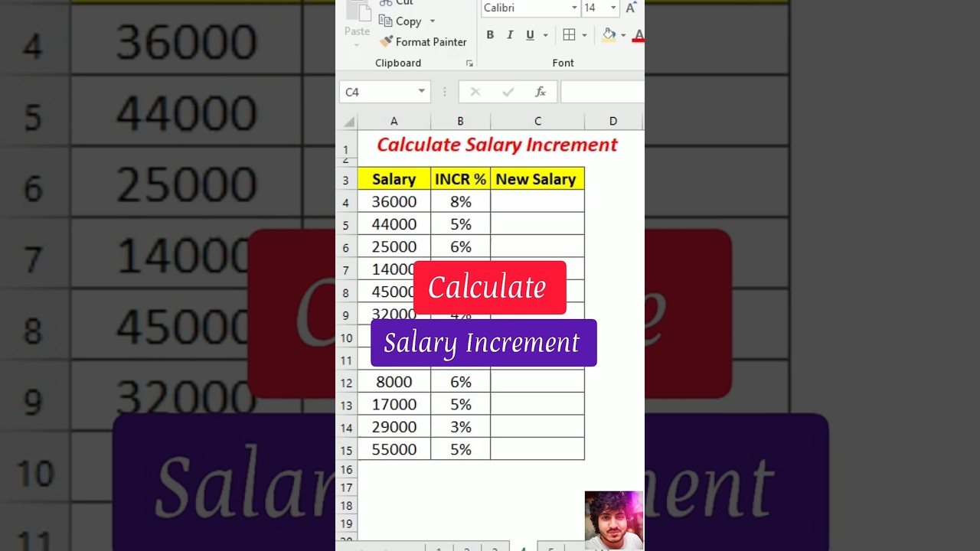Select the Font ribbon group label
The width and height of the screenshot is (980, 551).
click(563, 62)
